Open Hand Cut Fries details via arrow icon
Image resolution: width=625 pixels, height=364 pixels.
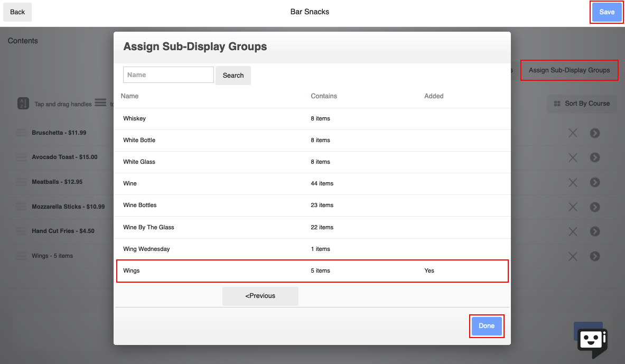(x=595, y=231)
